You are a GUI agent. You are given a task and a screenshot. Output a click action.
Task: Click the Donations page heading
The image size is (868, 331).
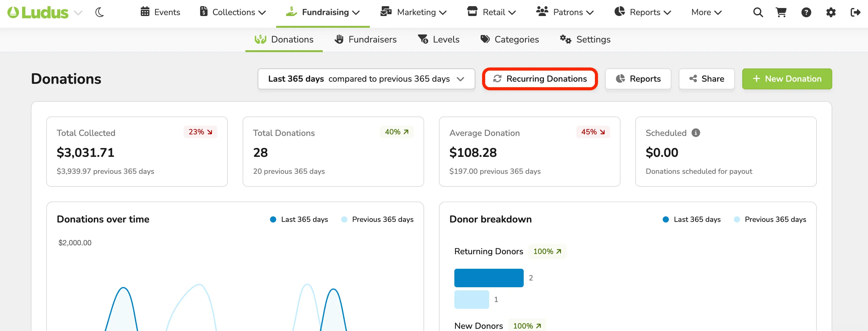tap(66, 79)
